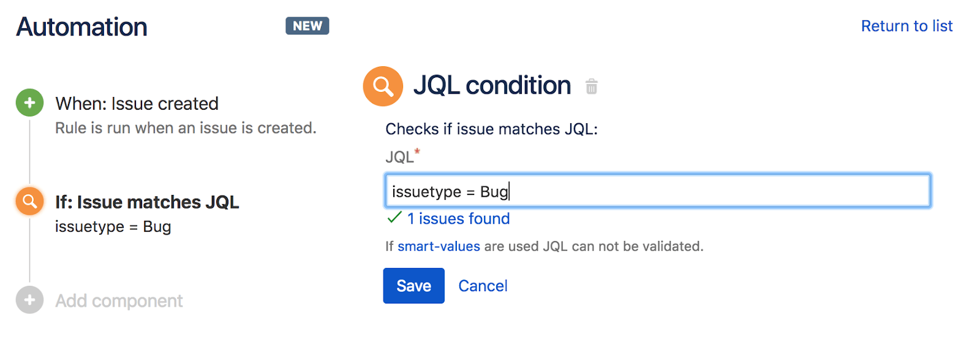The height and width of the screenshot is (344, 980).
Task: Click the 'issuetype = Bug' summary under condition
Action: tap(113, 227)
